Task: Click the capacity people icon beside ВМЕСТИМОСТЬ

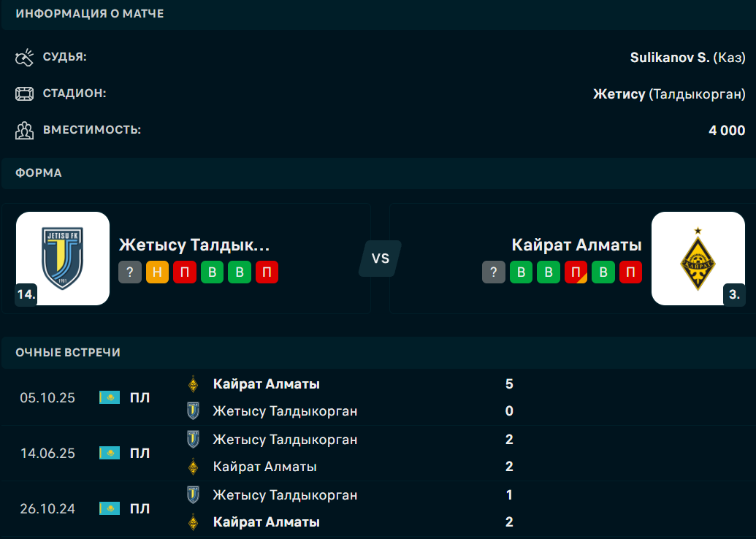Action: point(25,131)
